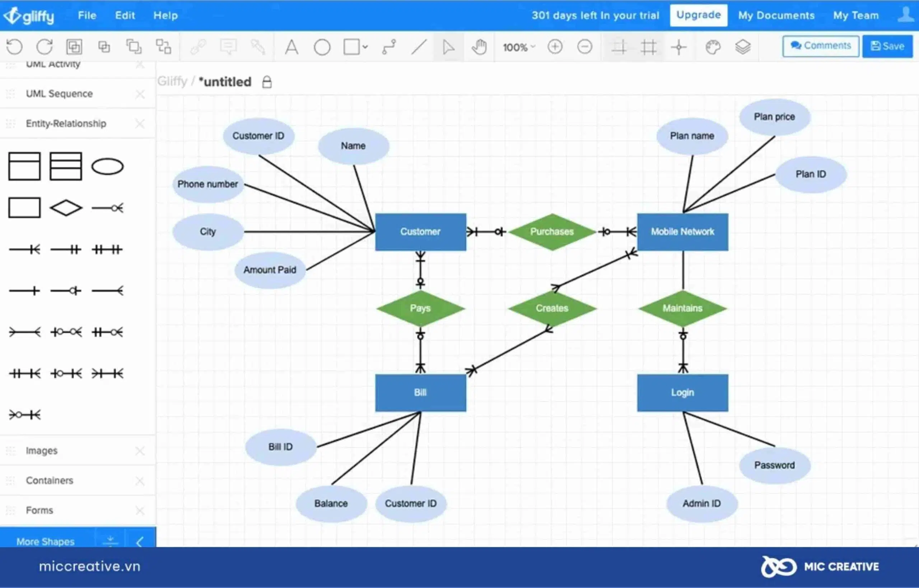The image size is (919, 588).
Task: Expand the Forms shape library
Action: point(39,510)
